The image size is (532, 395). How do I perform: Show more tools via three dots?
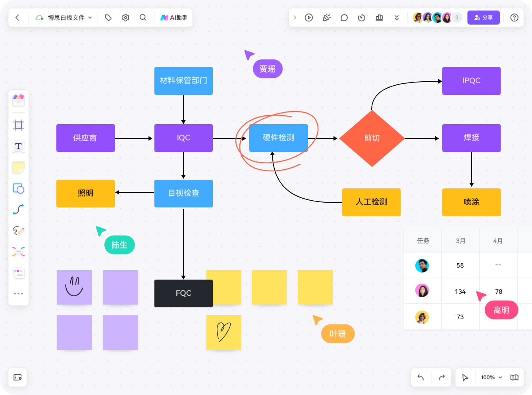click(18, 293)
